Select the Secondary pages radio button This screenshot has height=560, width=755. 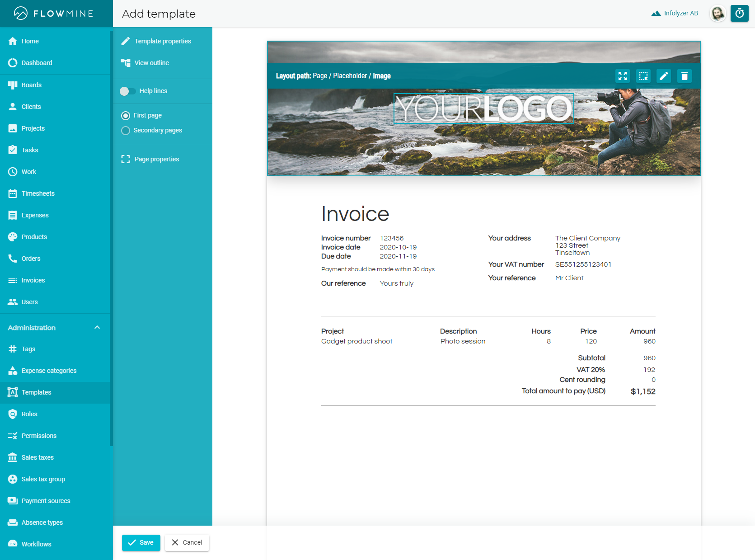[126, 131]
